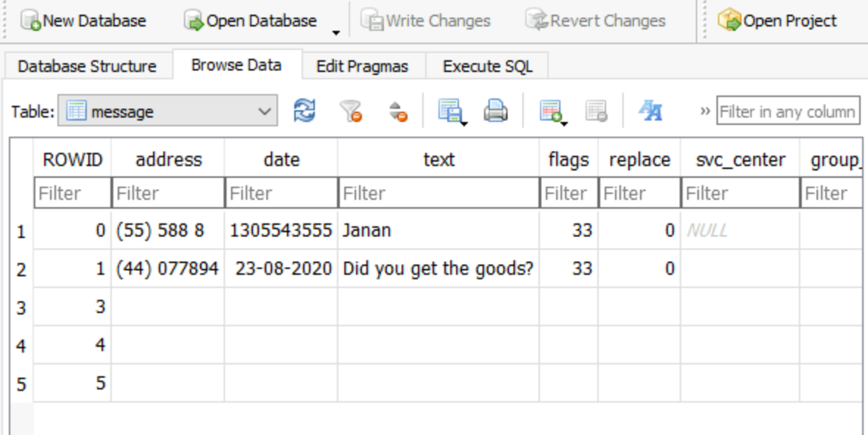Click the find and replace text icon
Screen dimensions: 868x435
pyautogui.click(x=650, y=110)
